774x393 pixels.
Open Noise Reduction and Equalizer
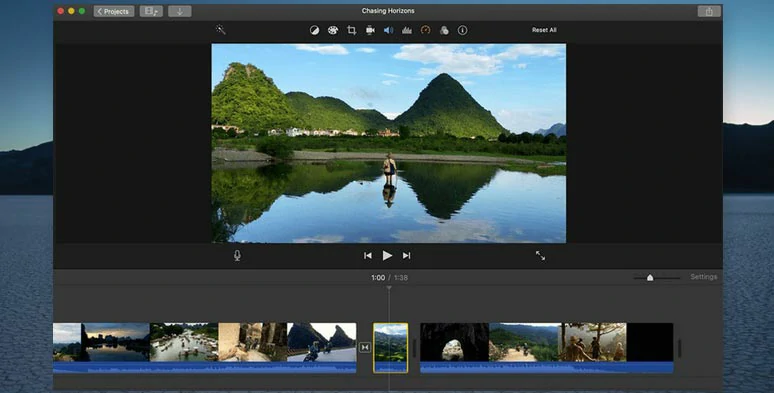click(x=407, y=30)
